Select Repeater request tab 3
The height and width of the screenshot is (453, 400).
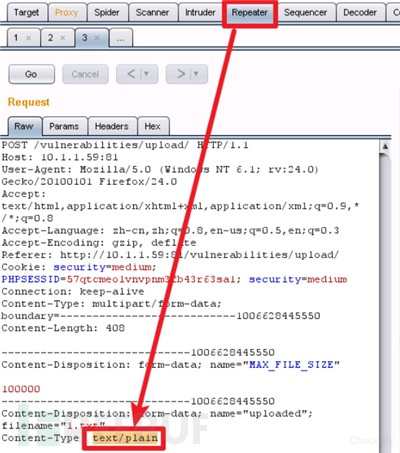coord(85,38)
